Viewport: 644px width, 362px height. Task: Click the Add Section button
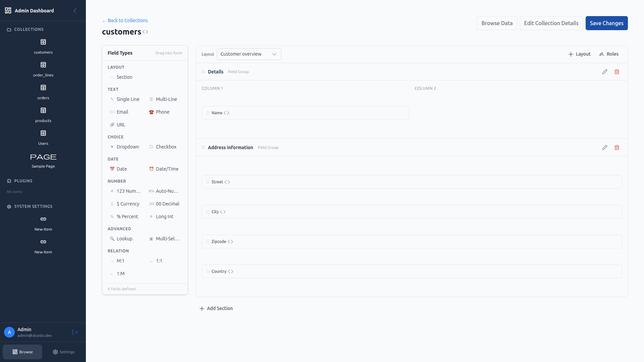(x=216, y=308)
